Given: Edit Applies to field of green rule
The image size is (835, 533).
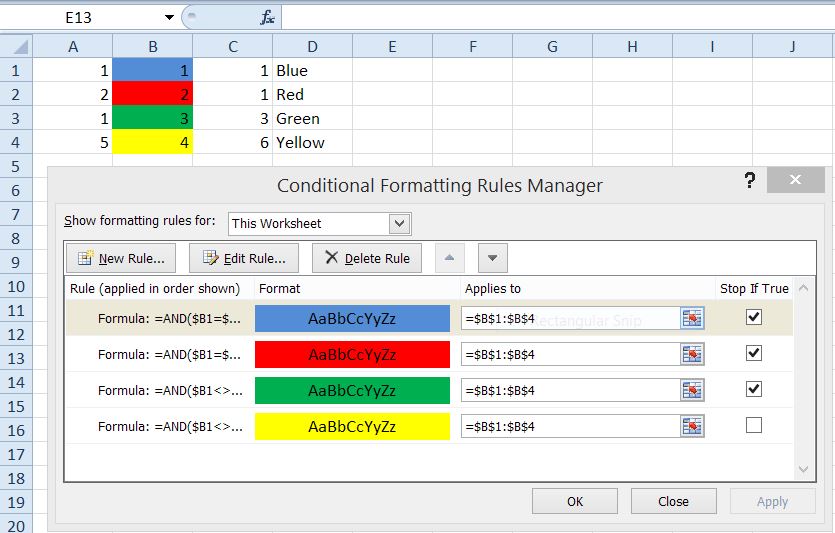Looking at the screenshot, I should point(570,390).
